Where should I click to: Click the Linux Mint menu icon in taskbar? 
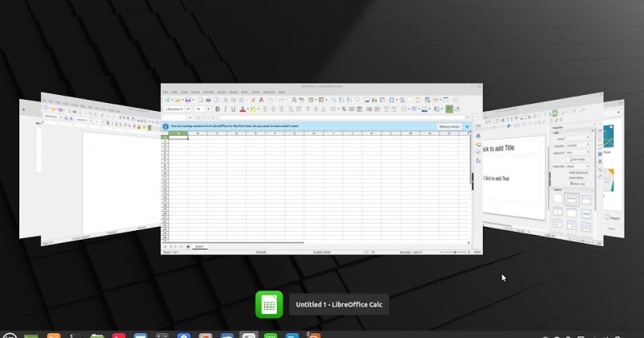[x=8, y=335]
